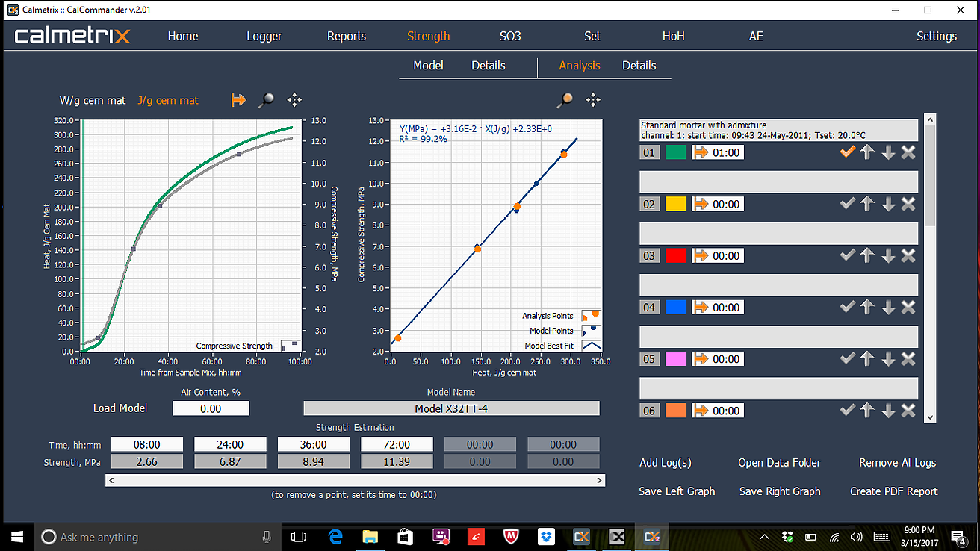Click the orange arrow beside J/g cem mat

pyautogui.click(x=238, y=100)
